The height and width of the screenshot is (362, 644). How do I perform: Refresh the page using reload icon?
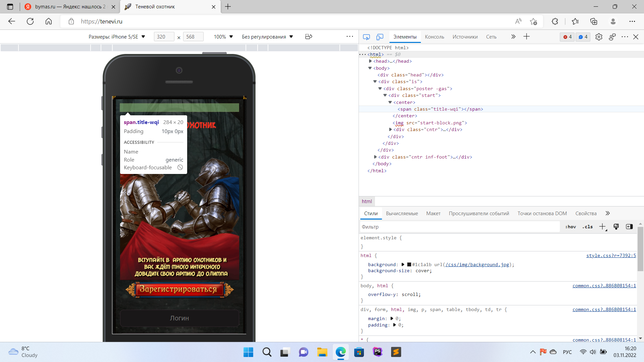pos(30,21)
